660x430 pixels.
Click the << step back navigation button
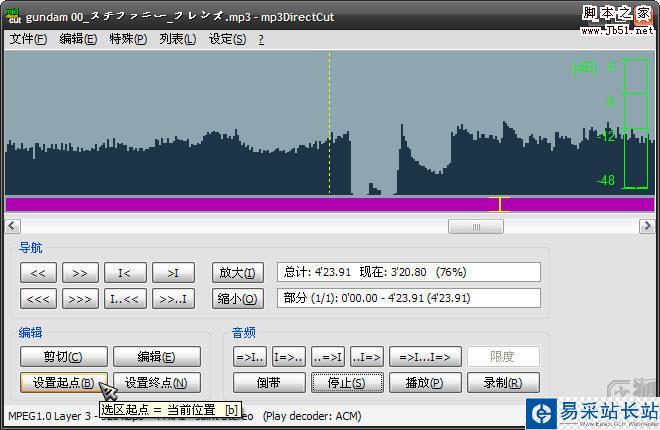click(x=38, y=273)
